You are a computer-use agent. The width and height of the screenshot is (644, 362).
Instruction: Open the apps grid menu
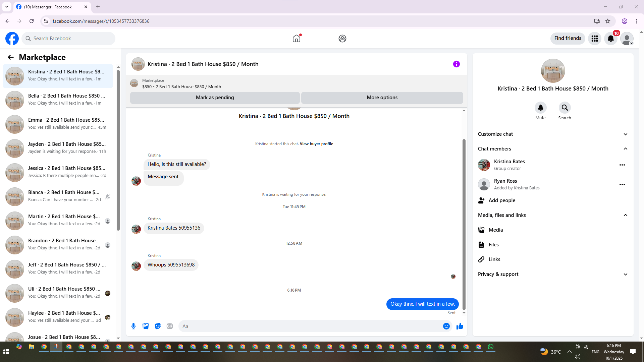point(595,39)
